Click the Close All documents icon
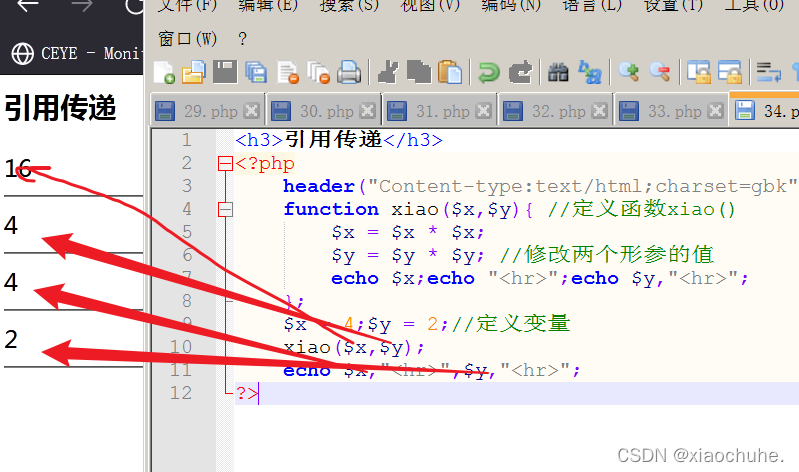This screenshot has height=472, width=799. (x=318, y=72)
